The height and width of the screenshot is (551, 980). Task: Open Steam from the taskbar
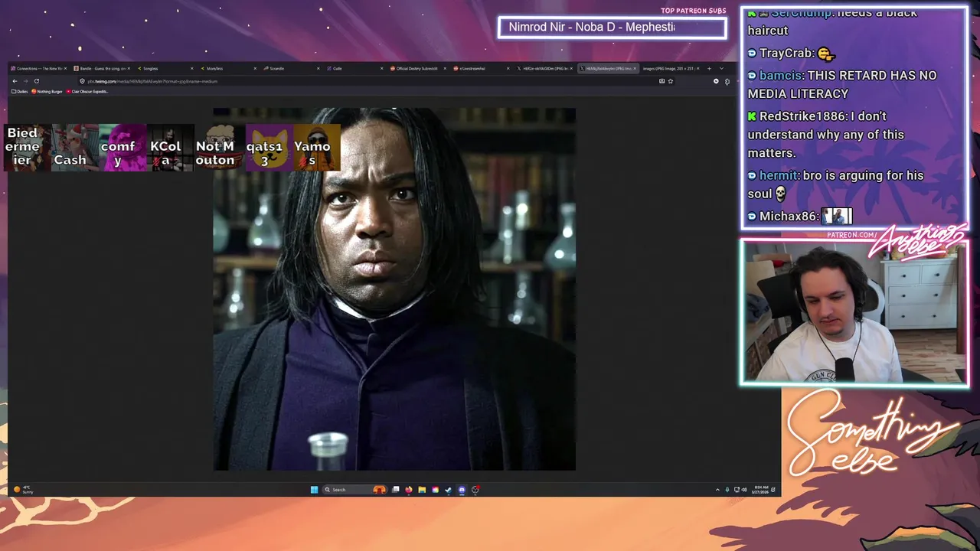tap(448, 490)
